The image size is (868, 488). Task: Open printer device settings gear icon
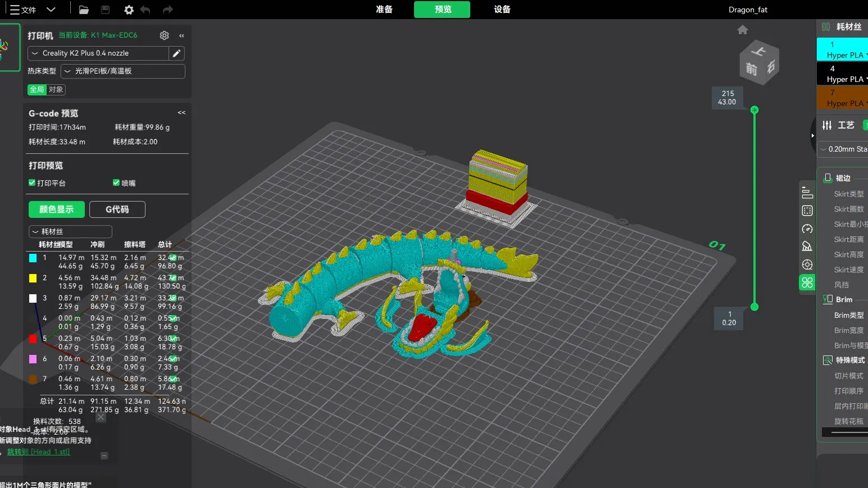coord(164,35)
